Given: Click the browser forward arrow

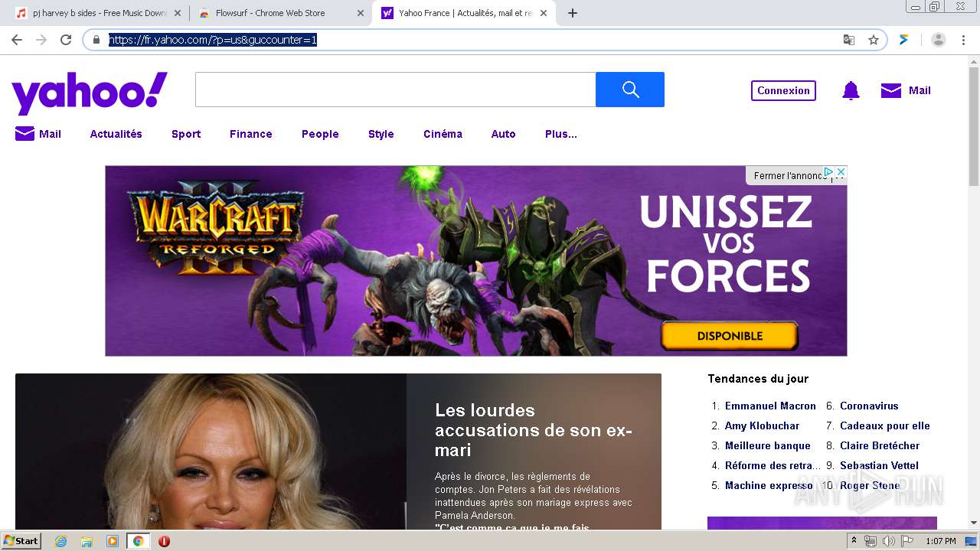Looking at the screenshot, I should (41, 40).
